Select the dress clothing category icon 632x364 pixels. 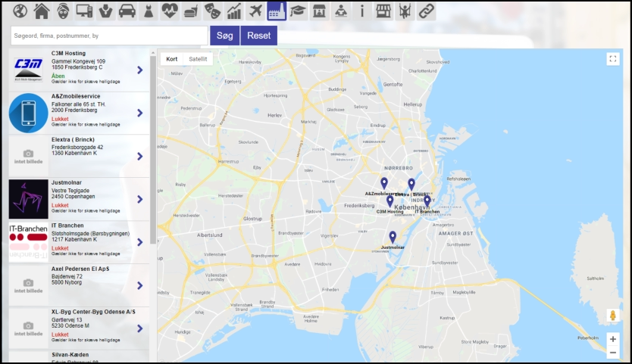tap(149, 11)
